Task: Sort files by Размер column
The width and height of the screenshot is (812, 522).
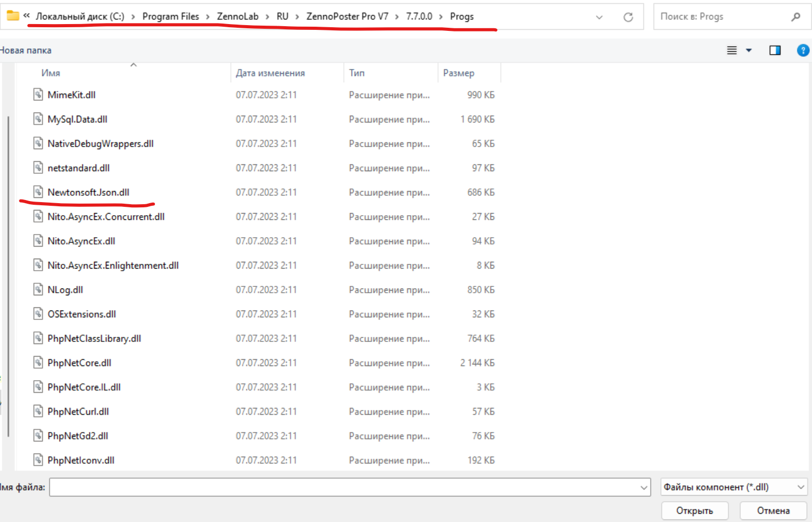Action: (459, 73)
